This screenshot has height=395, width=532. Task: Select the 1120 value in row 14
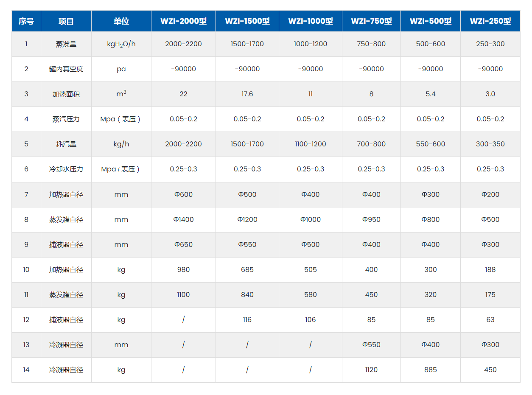point(371,370)
